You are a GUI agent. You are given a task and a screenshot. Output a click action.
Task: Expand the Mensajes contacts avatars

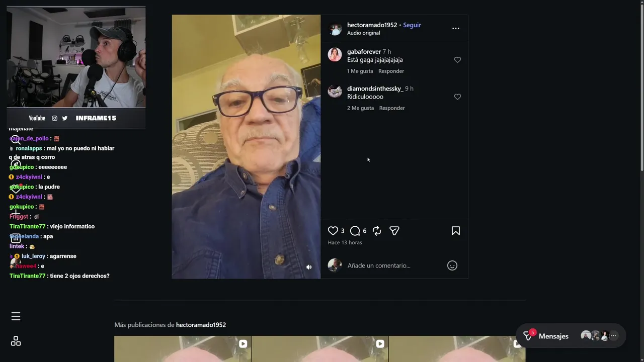coord(599,335)
